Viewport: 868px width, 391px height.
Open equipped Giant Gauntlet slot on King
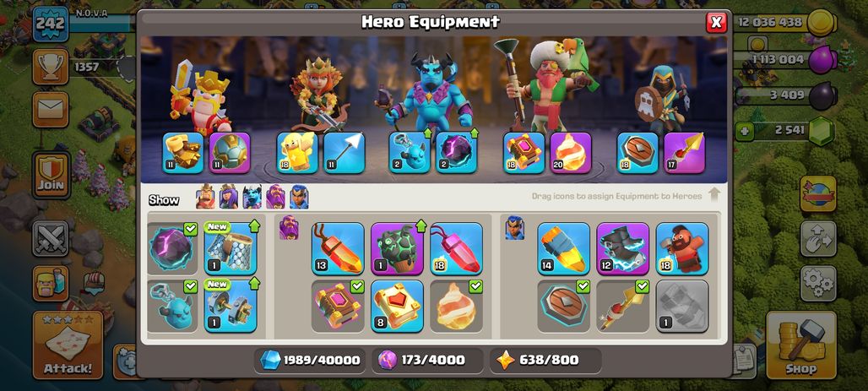click(183, 153)
